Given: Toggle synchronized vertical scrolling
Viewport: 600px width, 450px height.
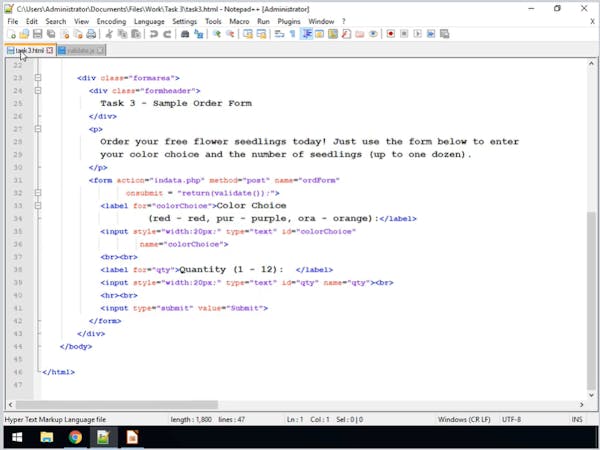Looking at the screenshot, I should (248, 34).
